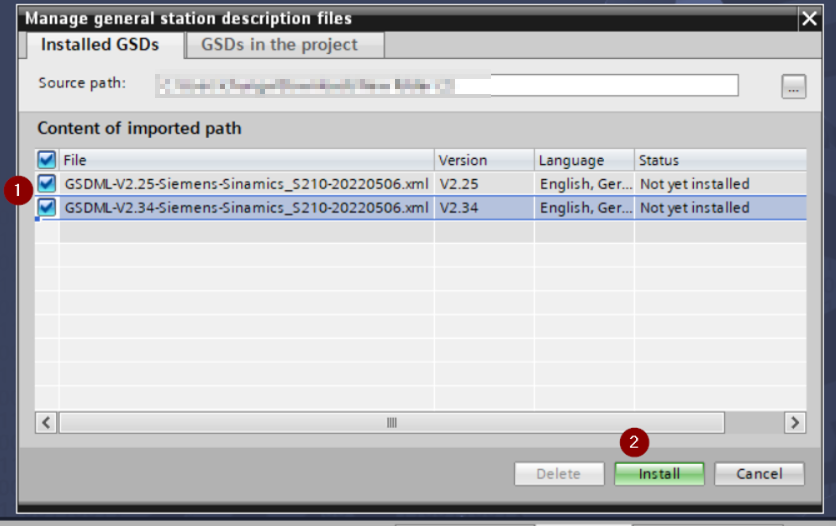Click the V2.25 version cell
The image size is (836, 526).
(x=484, y=184)
